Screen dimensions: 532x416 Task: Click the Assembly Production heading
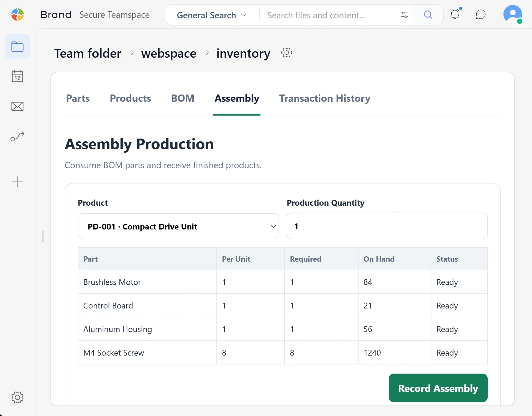coord(139,144)
